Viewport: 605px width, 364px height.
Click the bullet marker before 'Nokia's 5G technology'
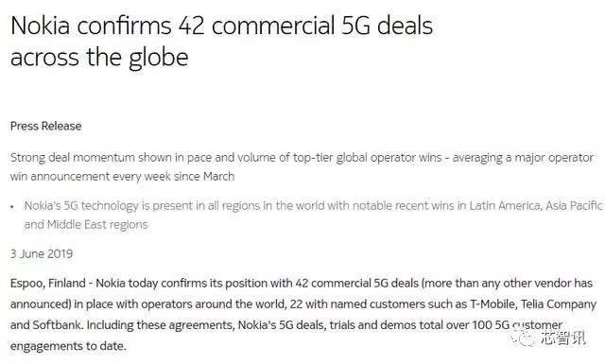[12, 207]
